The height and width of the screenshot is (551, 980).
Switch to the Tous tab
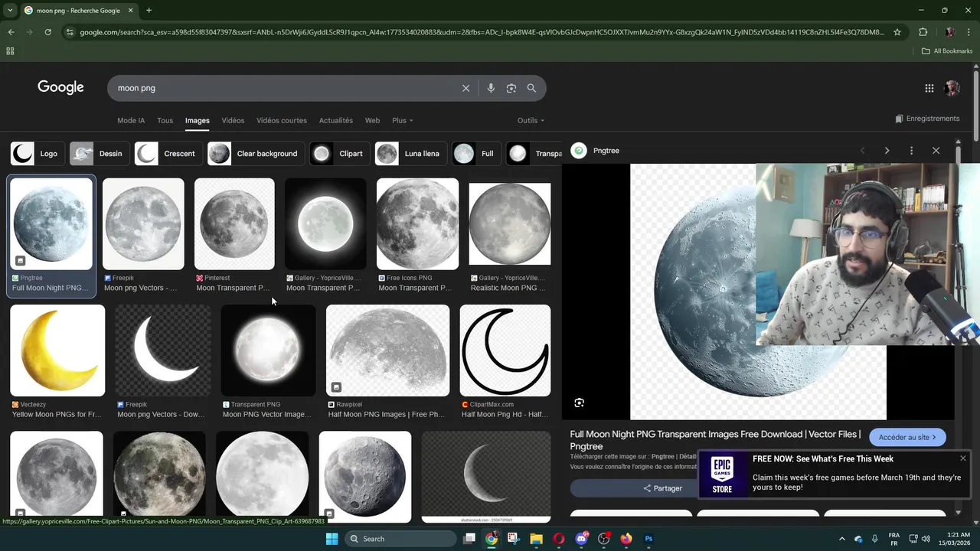165,121
